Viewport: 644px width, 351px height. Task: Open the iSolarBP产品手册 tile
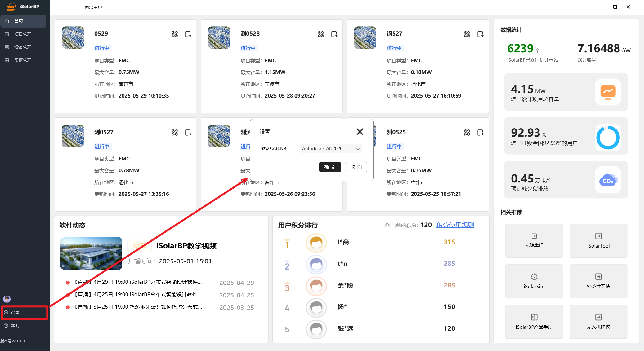(534, 322)
